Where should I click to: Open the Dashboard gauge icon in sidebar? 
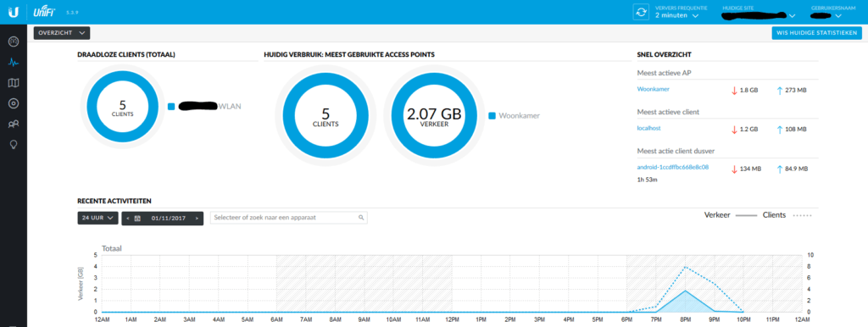[x=14, y=42]
